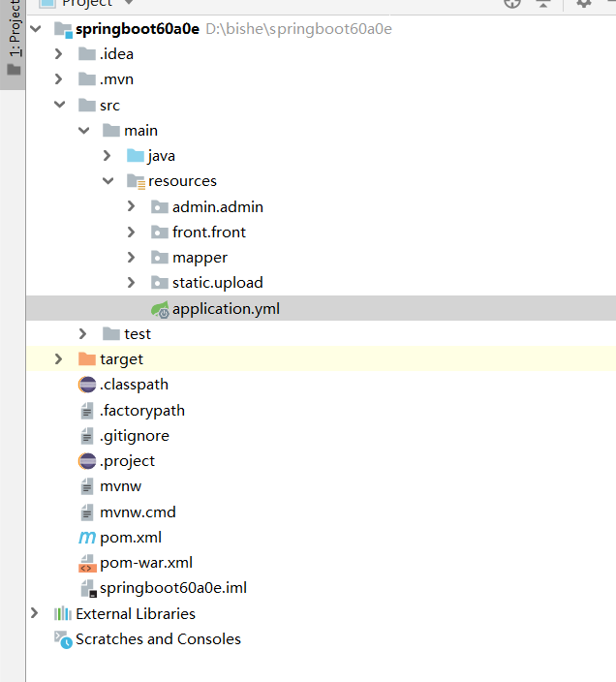This screenshot has height=682, width=616.
Task: Select the front.front package
Action: point(209,232)
